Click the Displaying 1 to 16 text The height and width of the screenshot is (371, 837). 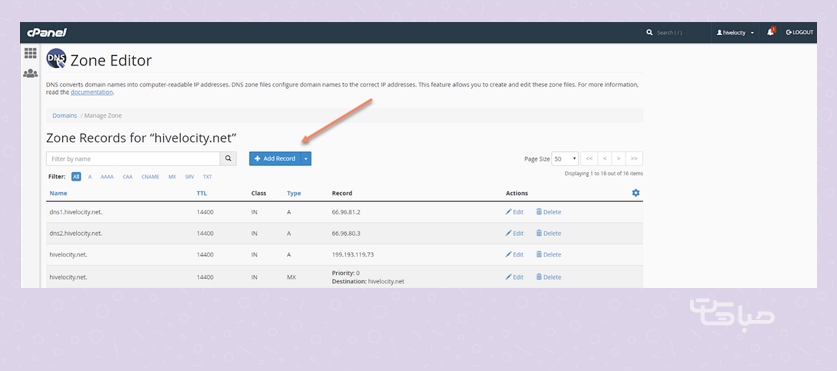click(604, 173)
